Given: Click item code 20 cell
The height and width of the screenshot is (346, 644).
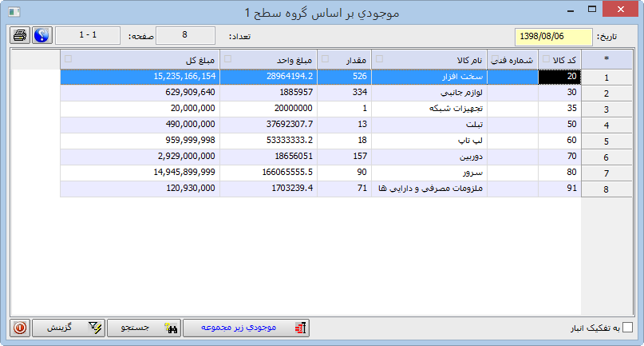Looking at the screenshot, I should tap(559, 77).
